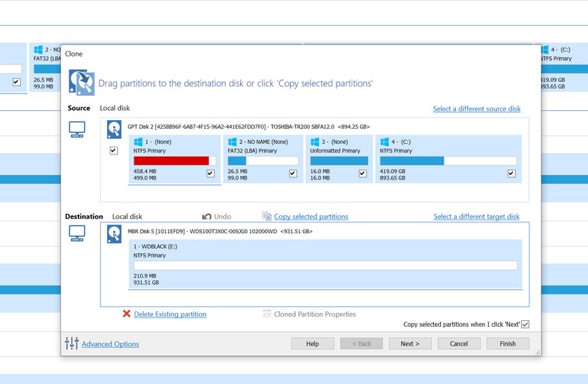Click the Copy selected partitions icon
The image size is (588, 384).
[x=267, y=216]
